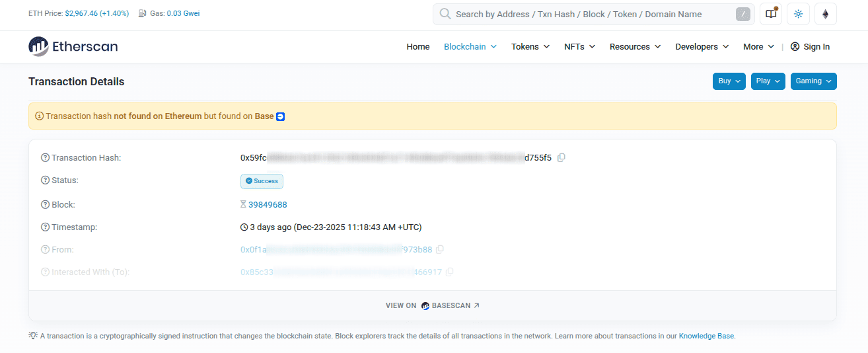Image resolution: width=868 pixels, height=353 pixels.
Task: Toggle the sun theme icon
Action: (798, 14)
